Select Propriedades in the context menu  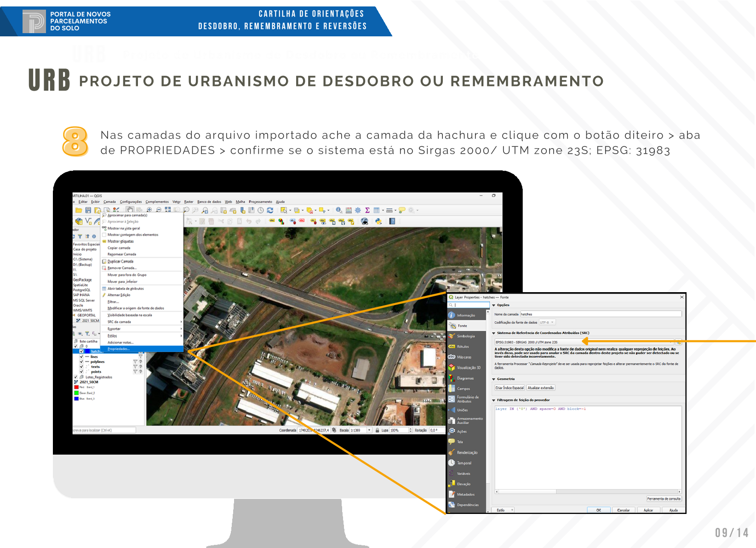click(x=119, y=349)
